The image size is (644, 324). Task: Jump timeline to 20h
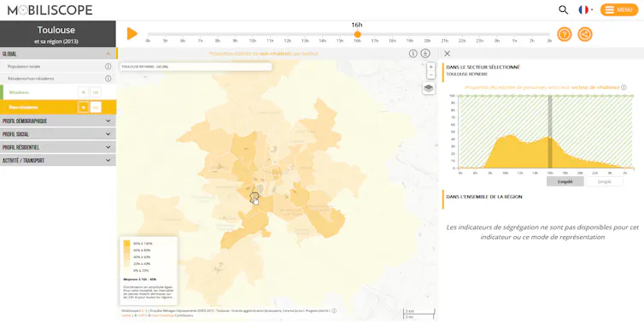click(427, 41)
